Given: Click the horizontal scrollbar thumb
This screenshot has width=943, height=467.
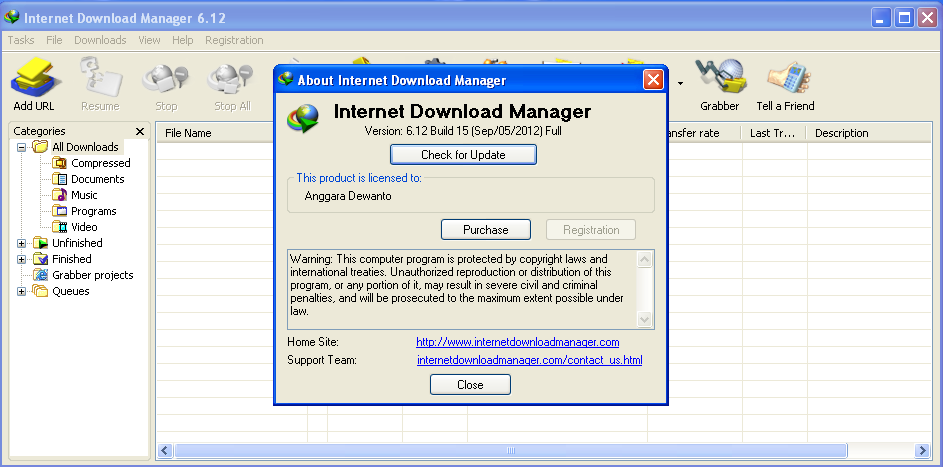Looking at the screenshot, I should point(511,450).
